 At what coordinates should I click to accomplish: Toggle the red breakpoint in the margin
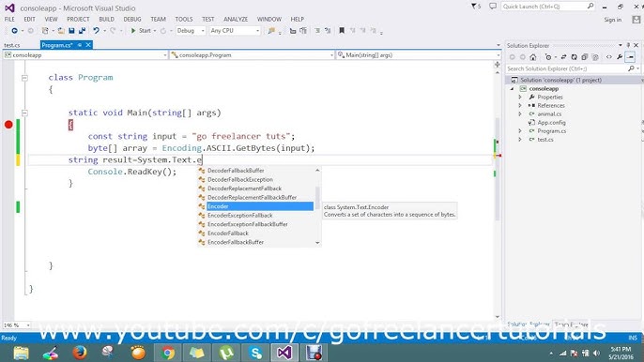8,125
